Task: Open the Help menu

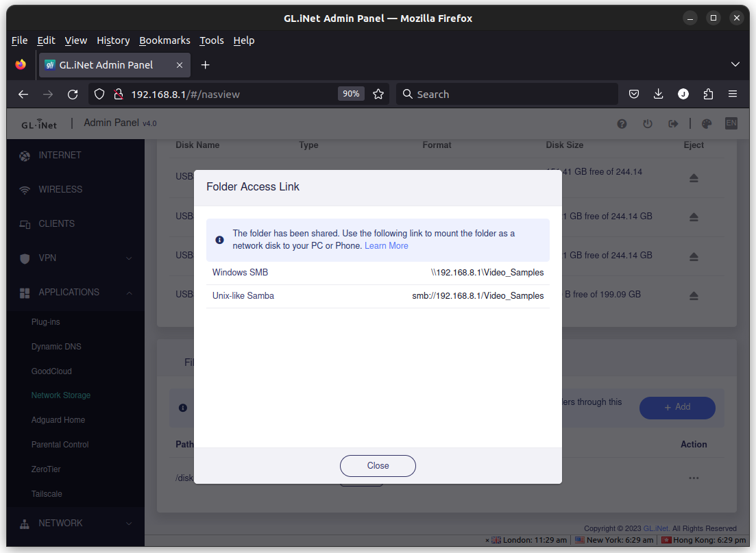Action: click(243, 40)
